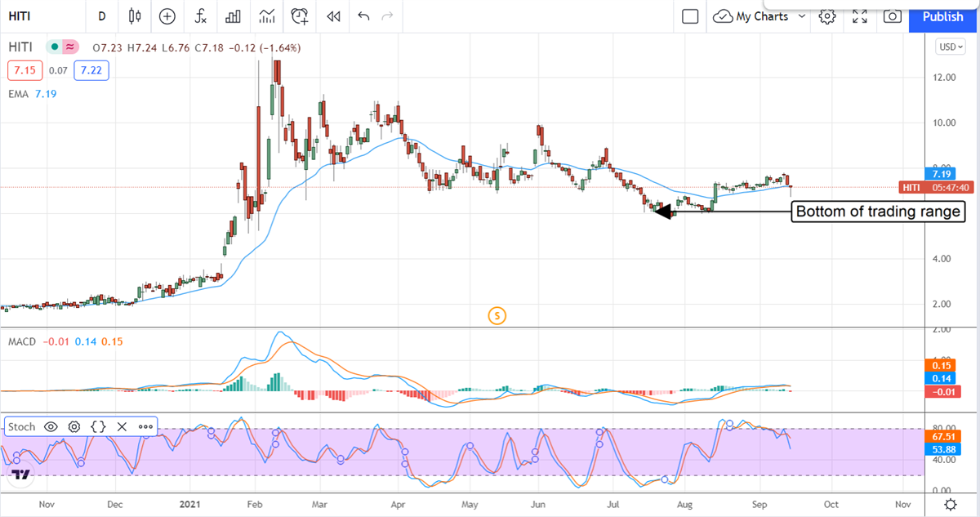Start bar Replay with the rewind icon

coord(332,16)
